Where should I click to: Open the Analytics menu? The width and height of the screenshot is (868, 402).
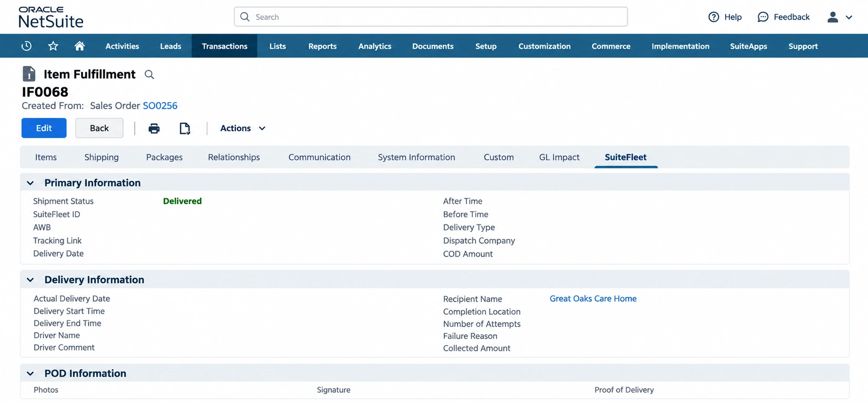(x=375, y=46)
